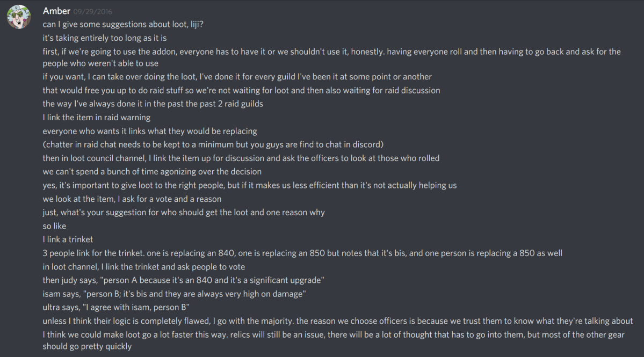The width and height of the screenshot is (644, 357).
Task: Click the "past 2 raid guilds" message
Action: 153,104
